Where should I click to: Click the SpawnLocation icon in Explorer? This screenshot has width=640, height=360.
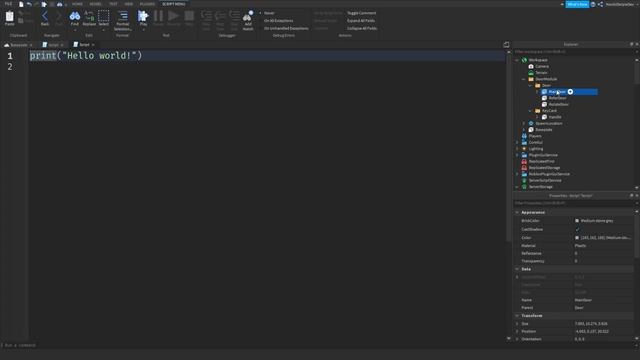point(531,123)
